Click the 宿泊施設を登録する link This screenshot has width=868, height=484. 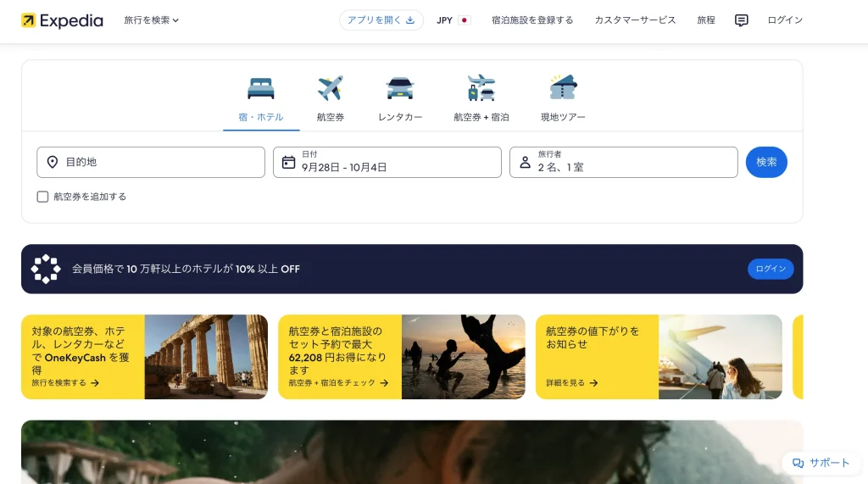pyautogui.click(x=532, y=20)
